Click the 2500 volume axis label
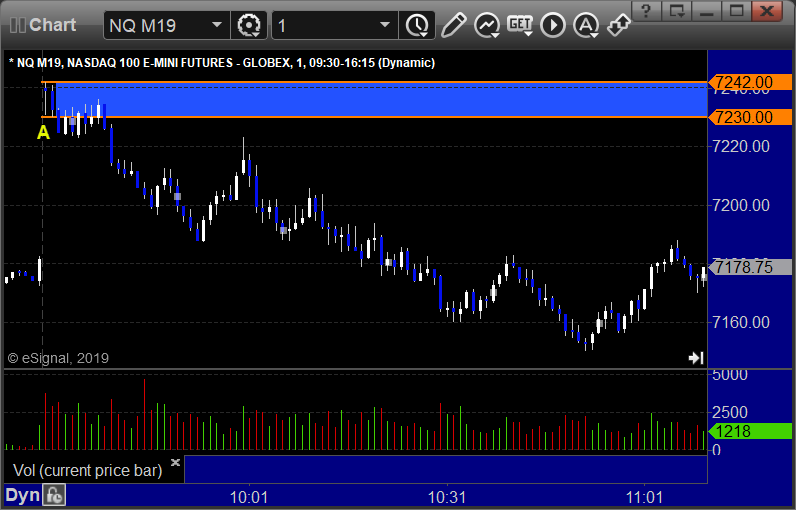Screen dimensions: 796x510 point(729,412)
